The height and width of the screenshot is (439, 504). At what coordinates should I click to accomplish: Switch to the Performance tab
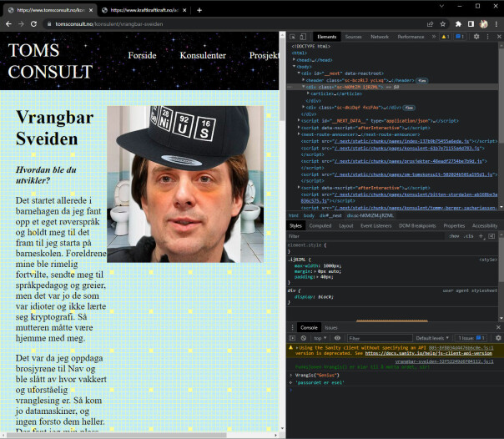[411, 37]
